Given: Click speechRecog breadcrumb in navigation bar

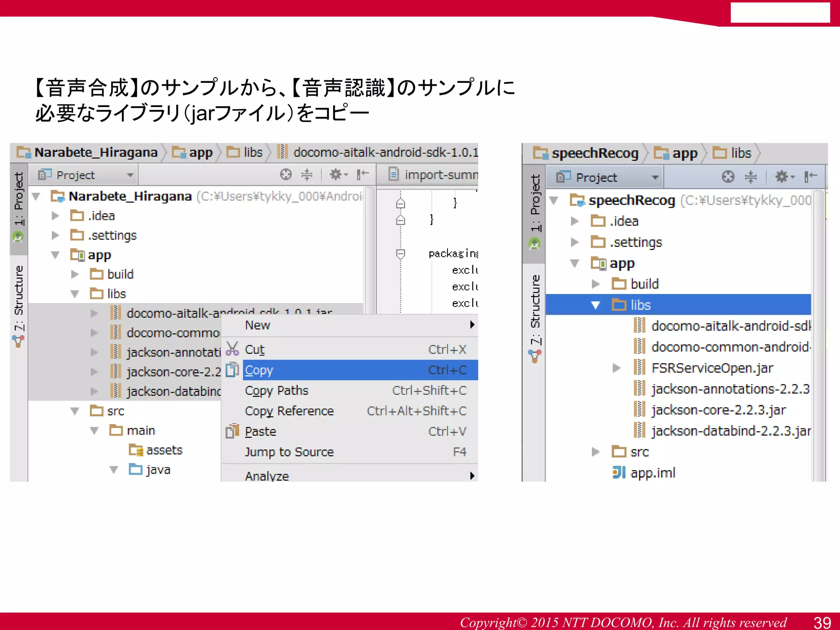Looking at the screenshot, I should (x=586, y=153).
